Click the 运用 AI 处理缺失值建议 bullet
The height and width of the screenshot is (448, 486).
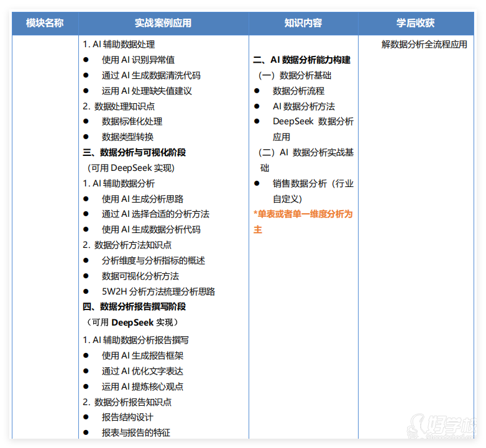[x=147, y=91]
